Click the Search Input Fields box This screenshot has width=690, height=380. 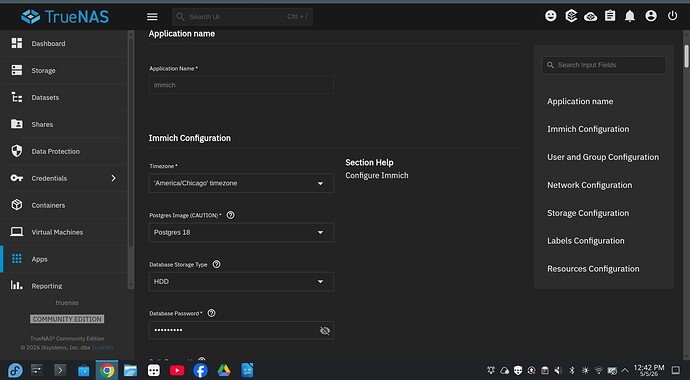603,65
